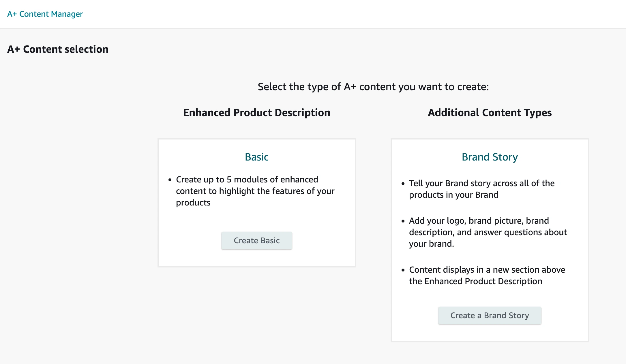Select the Brand Story card title
The width and height of the screenshot is (626, 364).
coord(490,157)
